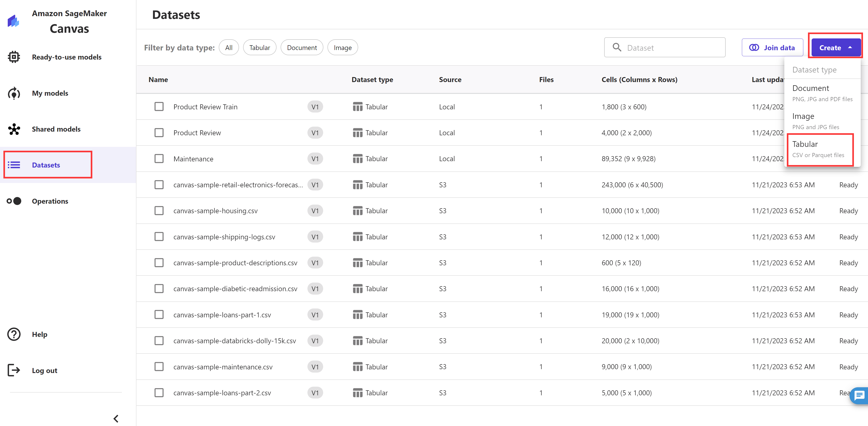Check canvas-sample-shipping-logs.csv checkbox
The width and height of the screenshot is (868, 426).
[159, 237]
